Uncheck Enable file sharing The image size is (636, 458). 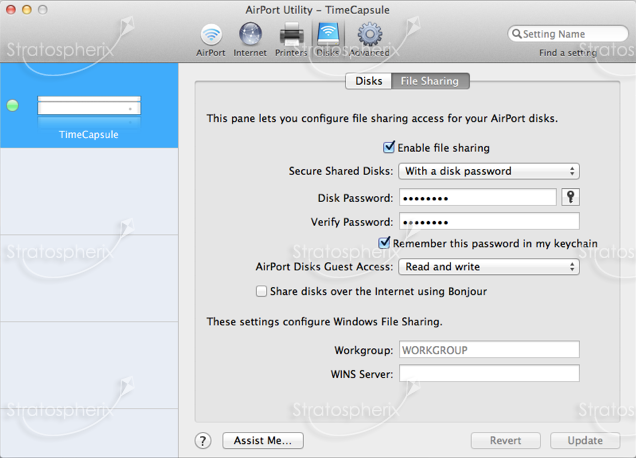(389, 147)
